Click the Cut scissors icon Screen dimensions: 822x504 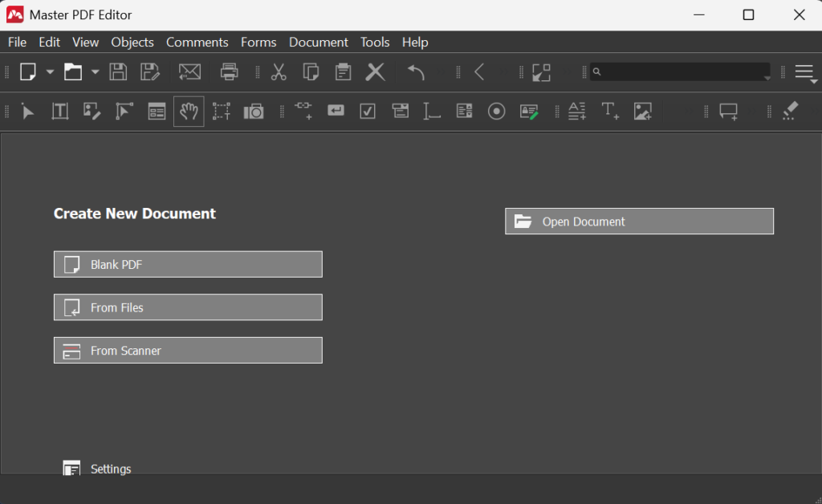tap(279, 71)
